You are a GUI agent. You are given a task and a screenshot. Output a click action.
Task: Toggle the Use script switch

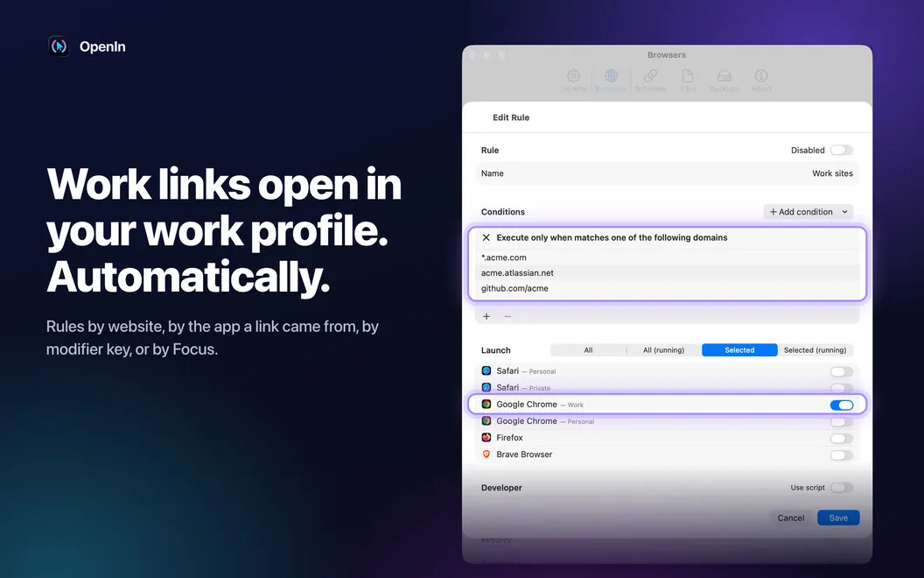pos(842,488)
